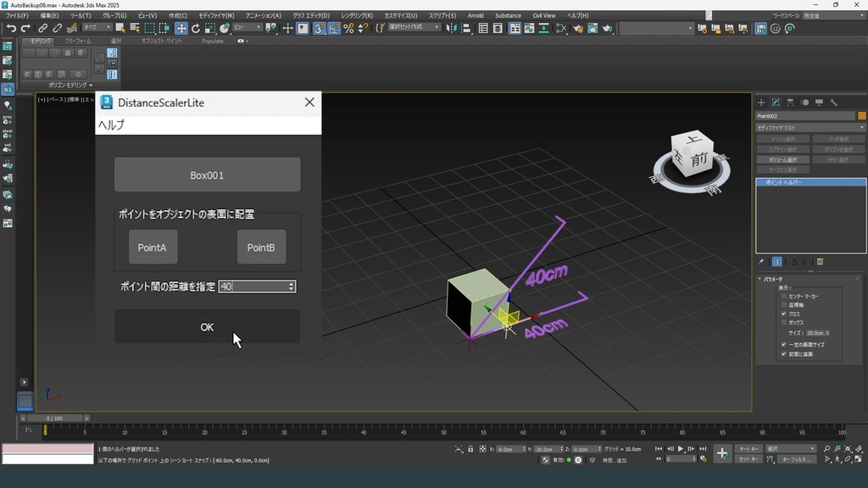The height and width of the screenshot is (488, 868).
Task: Enable the ボックス checkbox
Action: tap(784, 323)
